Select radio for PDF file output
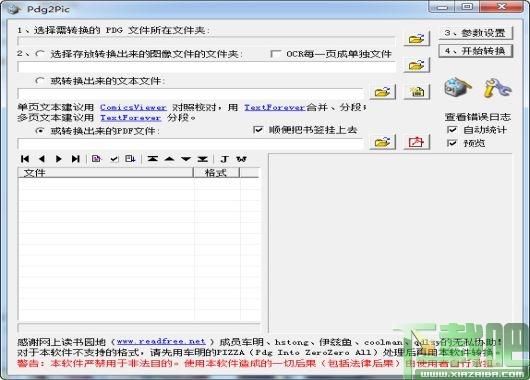The image size is (530, 380). [x=40, y=130]
